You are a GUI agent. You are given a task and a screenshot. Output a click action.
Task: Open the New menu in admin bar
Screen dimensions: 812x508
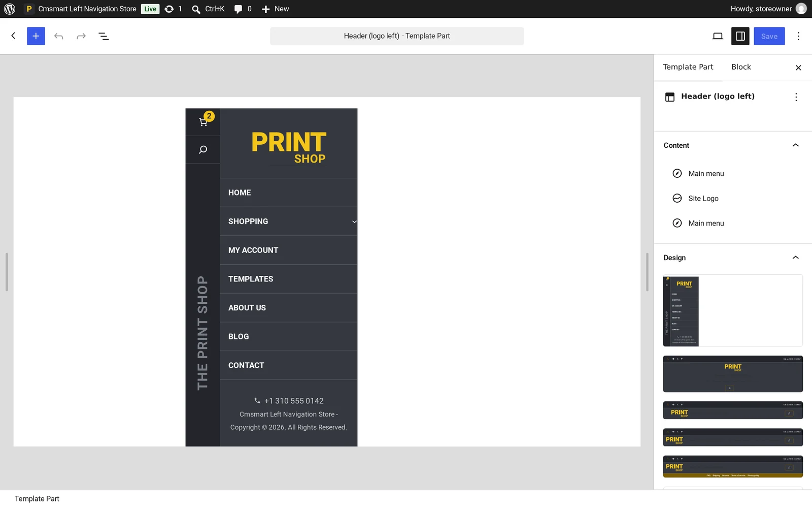(x=276, y=9)
